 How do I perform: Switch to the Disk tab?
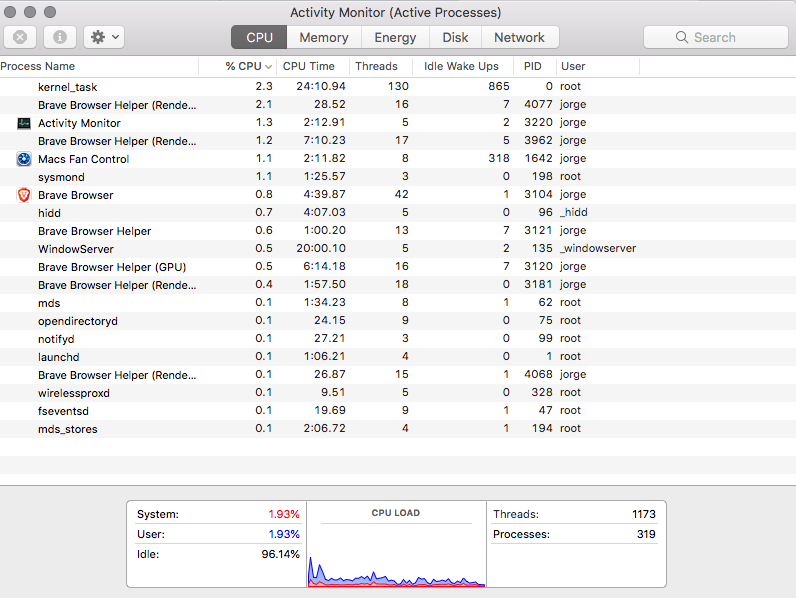pyautogui.click(x=455, y=37)
